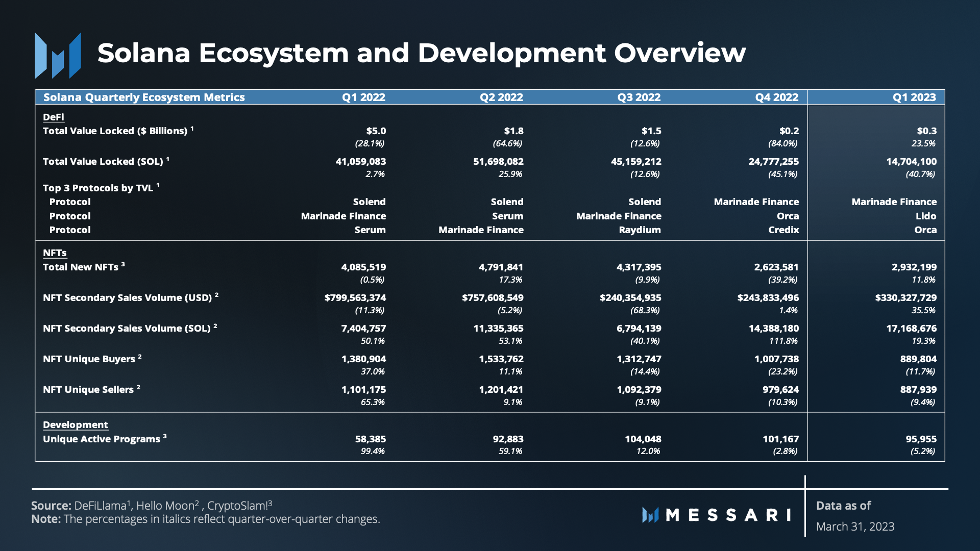Click the Q3 2022 column header
This screenshot has width=980, height=551.
639,97
